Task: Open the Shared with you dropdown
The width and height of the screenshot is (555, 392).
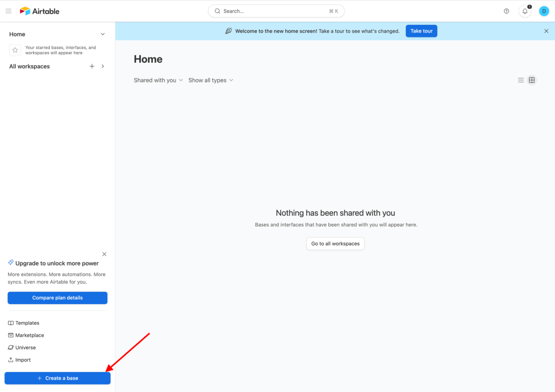Action: tap(158, 80)
